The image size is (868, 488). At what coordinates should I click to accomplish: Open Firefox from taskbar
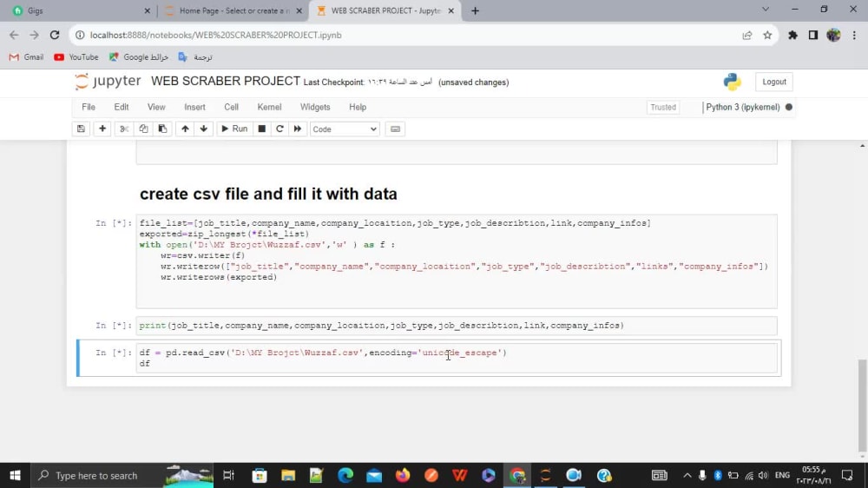pyautogui.click(x=403, y=475)
